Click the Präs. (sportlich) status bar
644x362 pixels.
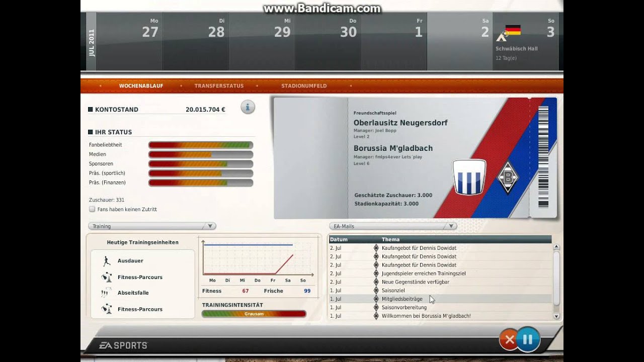click(201, 173)
